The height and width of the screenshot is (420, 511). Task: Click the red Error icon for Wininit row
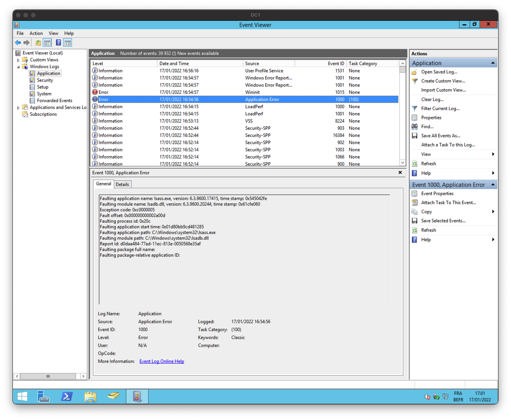click(x=95, y=92)
